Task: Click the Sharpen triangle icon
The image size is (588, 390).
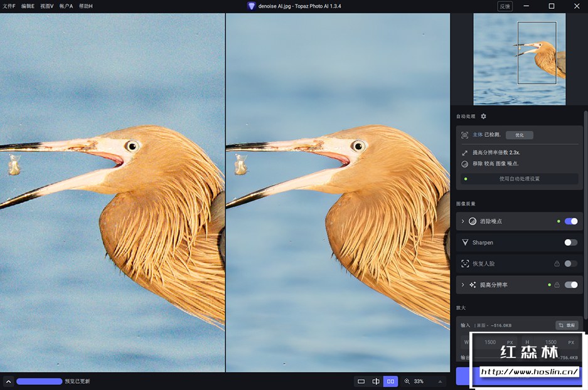Action: pyautogui.click(x=465, y=243)
